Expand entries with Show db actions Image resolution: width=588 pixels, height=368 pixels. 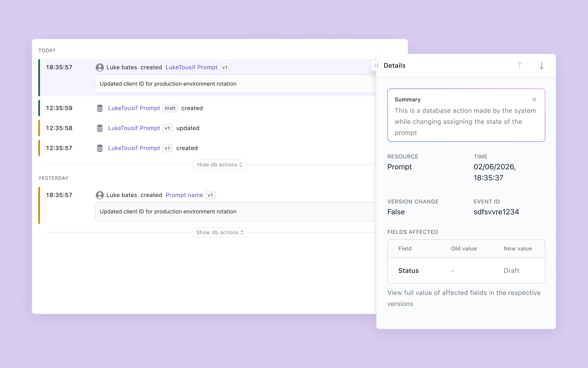pos(220,232)
